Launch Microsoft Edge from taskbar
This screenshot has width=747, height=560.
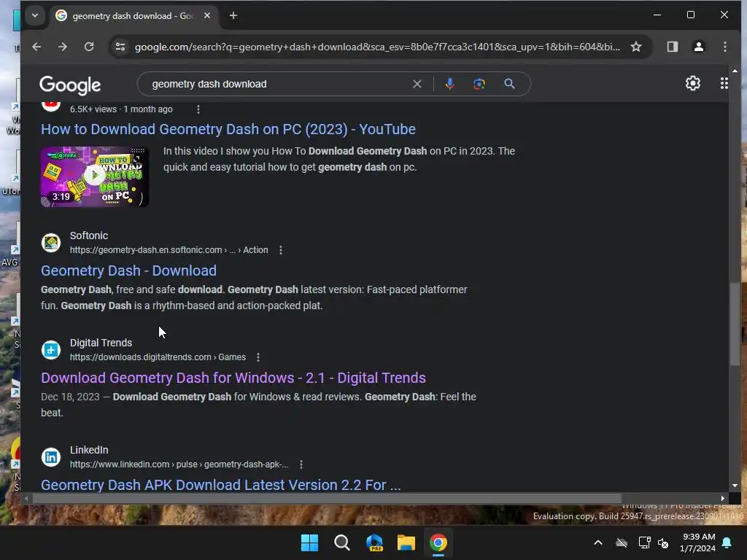(374, 542)
